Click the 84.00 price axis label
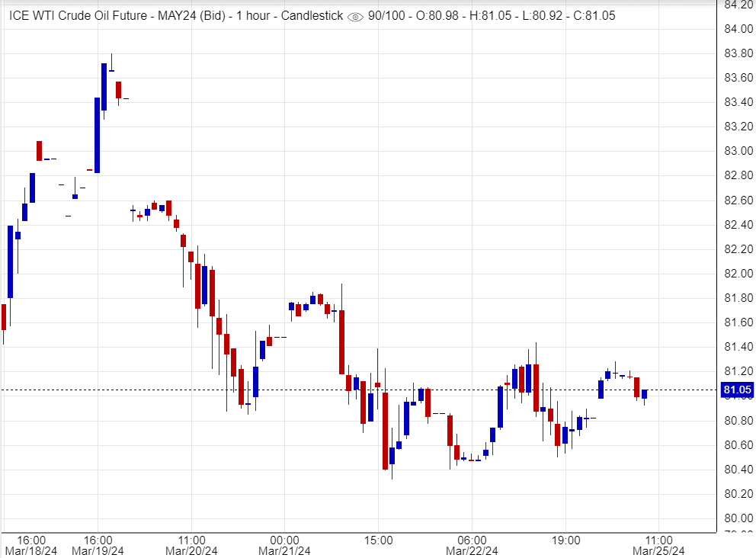The width and height of the screenshot is (756, 558). pyautogui.click(x=736, y=29)
